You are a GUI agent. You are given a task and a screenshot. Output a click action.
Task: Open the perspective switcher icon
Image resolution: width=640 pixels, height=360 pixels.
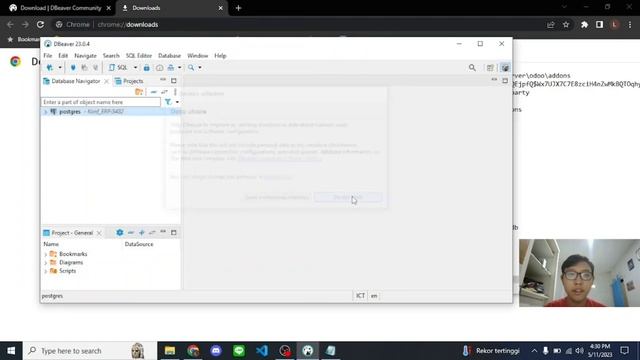490,68
